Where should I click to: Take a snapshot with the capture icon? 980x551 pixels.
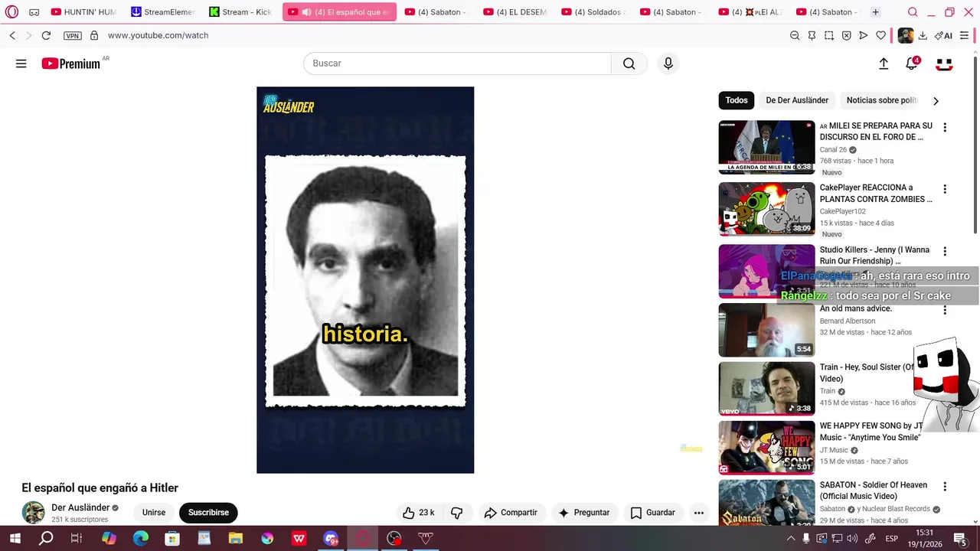[829, 36]
